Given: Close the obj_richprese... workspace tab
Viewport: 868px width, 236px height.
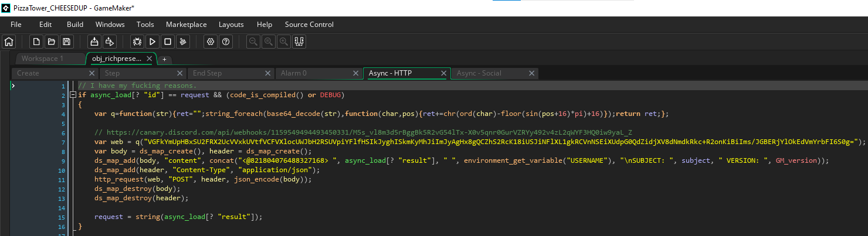Looking at the screenshot, I should click(x=150, y=59).
